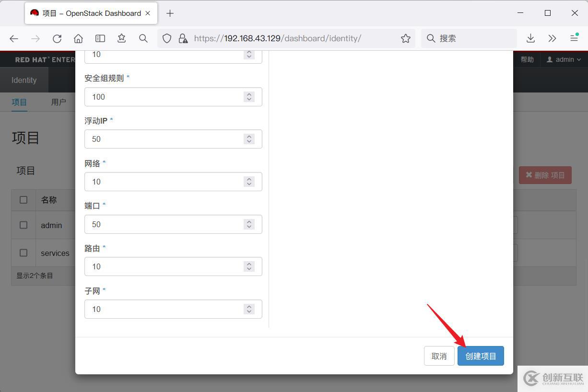This screenshot has height=392, width=588.
Task: Show more toolbar tools chevron icon
Action: pos(552,38)
